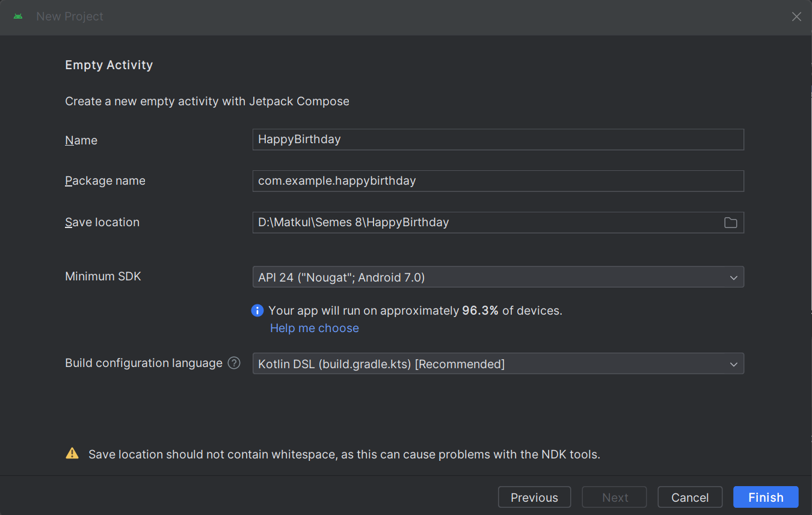Click the Cancel button

690,497
